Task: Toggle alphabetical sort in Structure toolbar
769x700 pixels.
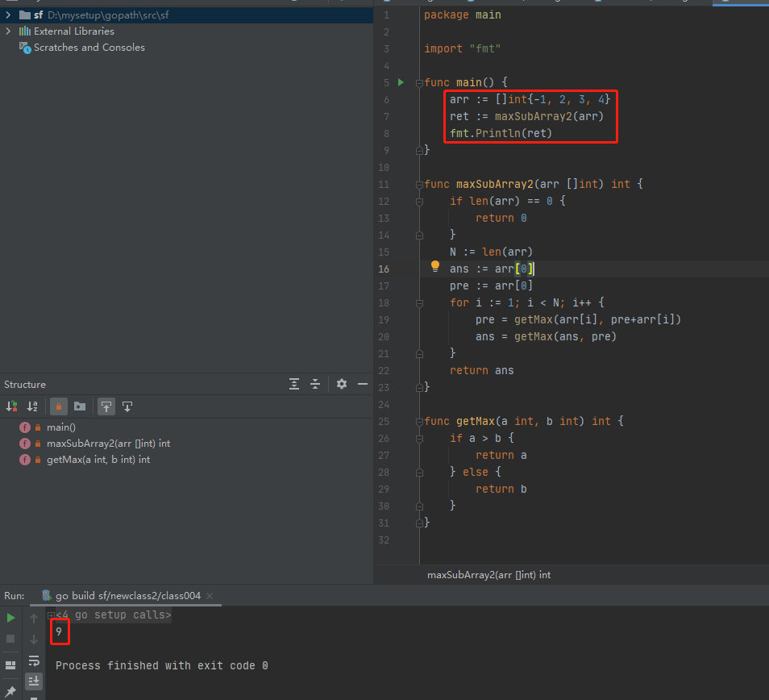Action: pos(32,406)
